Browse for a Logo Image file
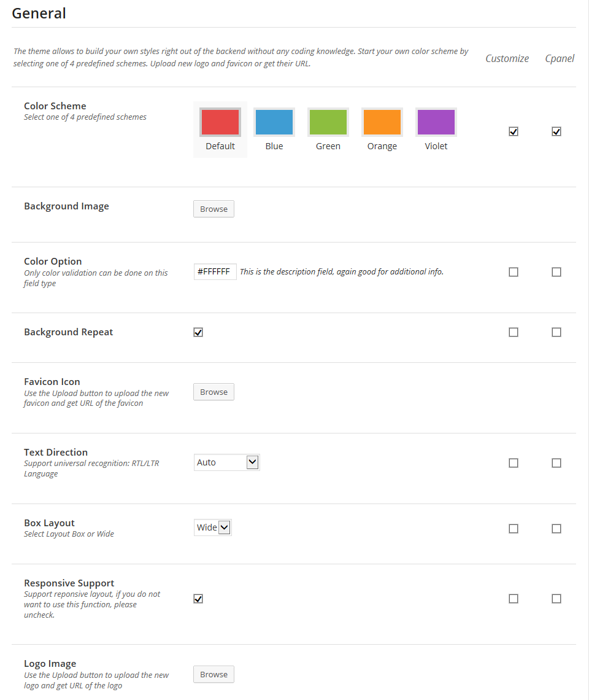The width and height of the screenshot is (589, 700). click(x=214, y=675)
